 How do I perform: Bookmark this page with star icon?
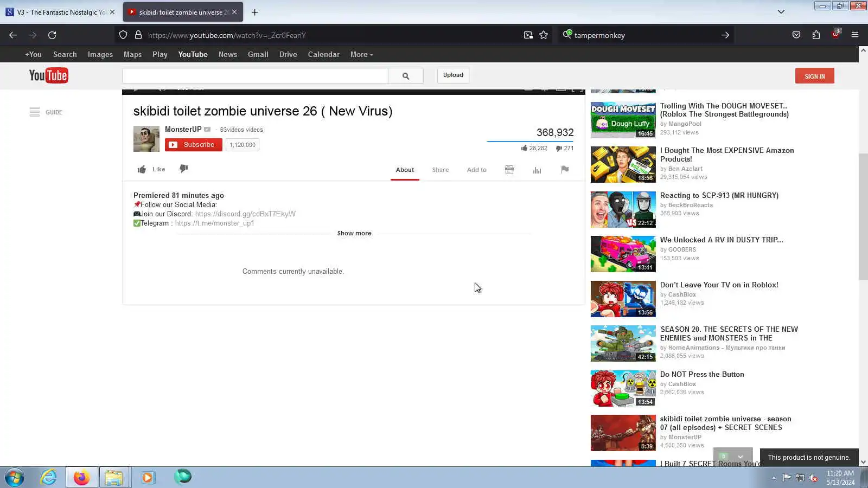[544, 35]
